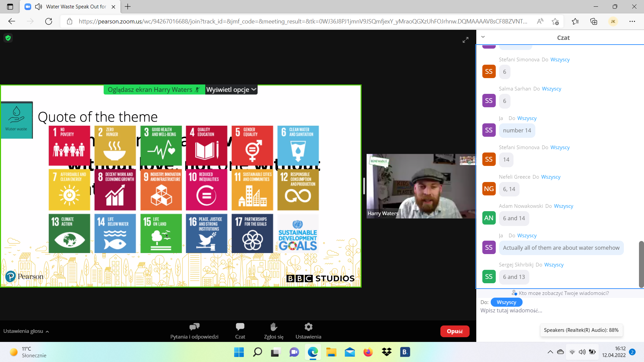Click the browser refresh icon

click(49, 21)
